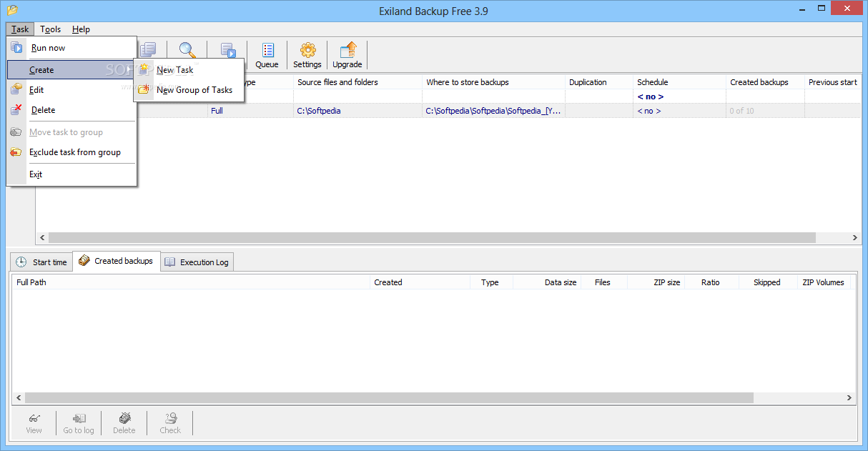This screenshot has height=451, width=868.
Task: Choose Edit in the Task menu
Action: click(71, 90)
